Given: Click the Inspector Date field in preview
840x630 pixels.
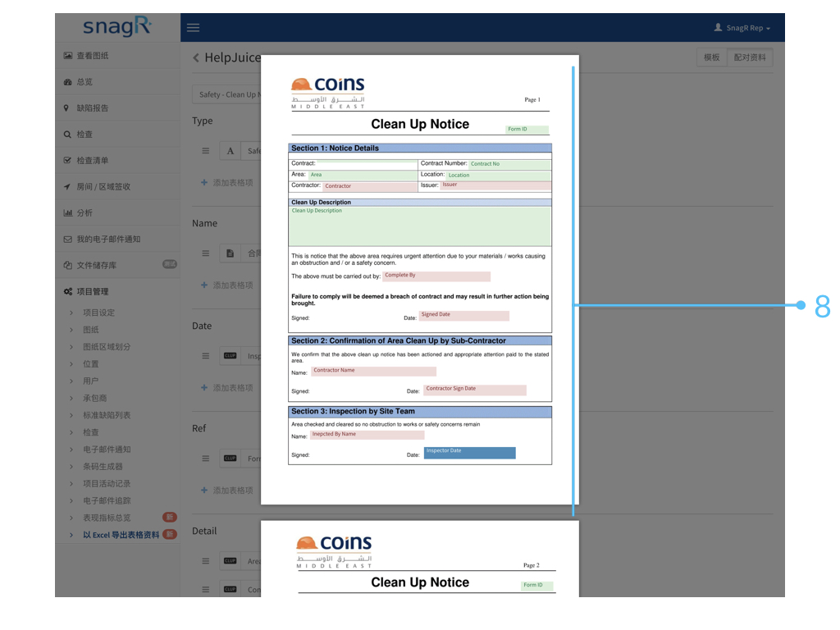Looking at the screenshot, I should click(470, 453).
